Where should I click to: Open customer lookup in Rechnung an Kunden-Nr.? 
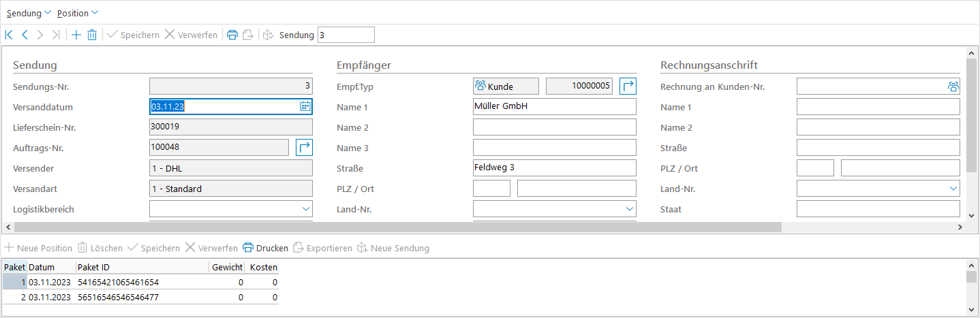click(953, 86)
